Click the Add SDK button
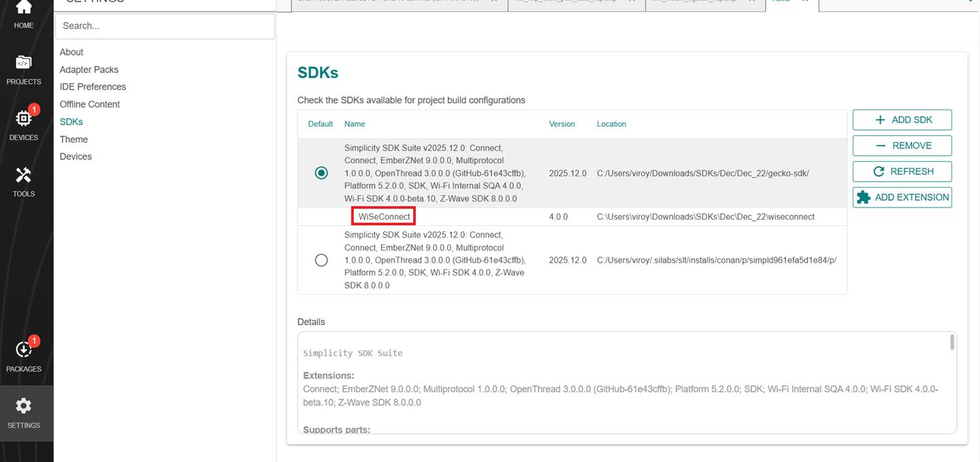This screenshot has height=462, width=980. 902,120
